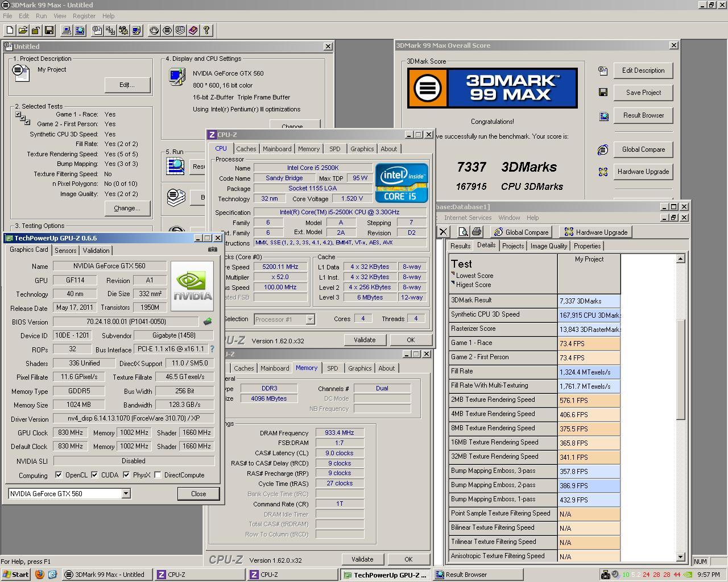Click the 3DMark run ring toolbar icon

point(154,30)
